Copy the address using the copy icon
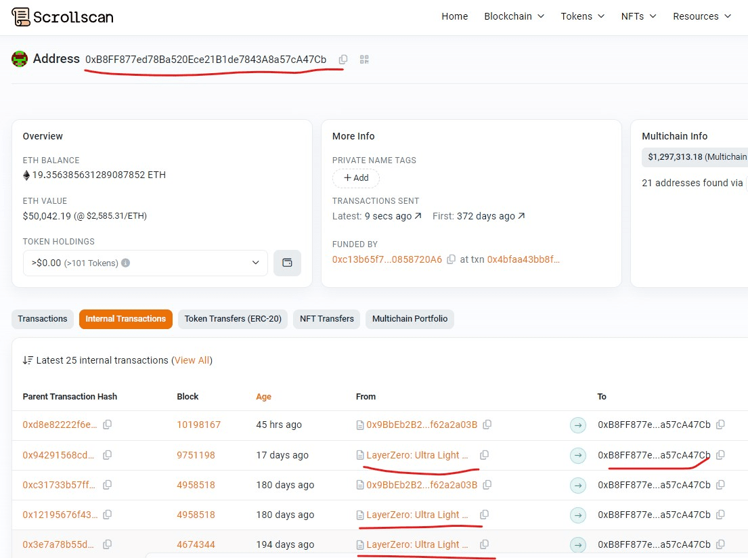The width and height of the screenshot is (748, 560). (343, 60)
